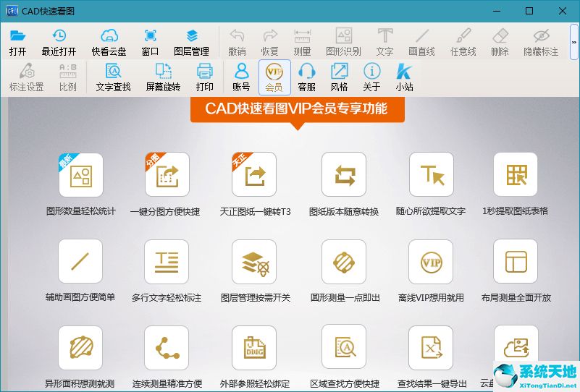This screenshot has width=580, height=392.
Task: Open 一键分图方便快捷 feature tile
Action: tap(167, 174)
